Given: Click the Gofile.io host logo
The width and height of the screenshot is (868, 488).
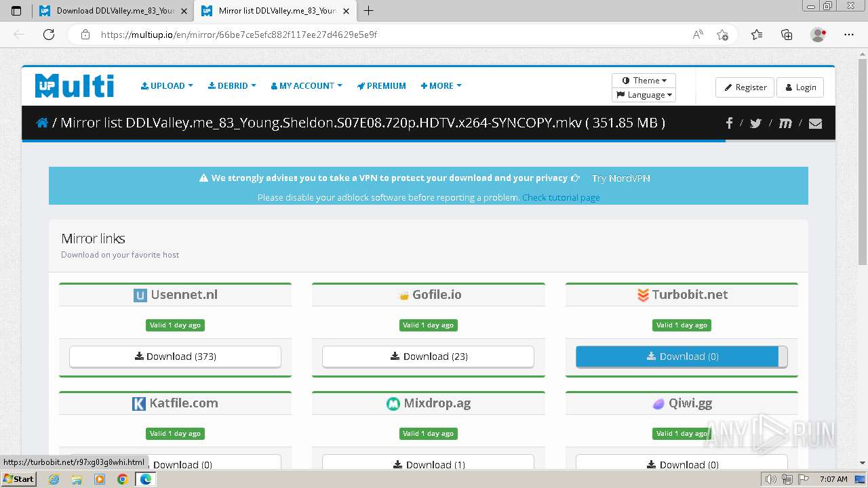Looking at the screenshot, I should tap(403, 296).
